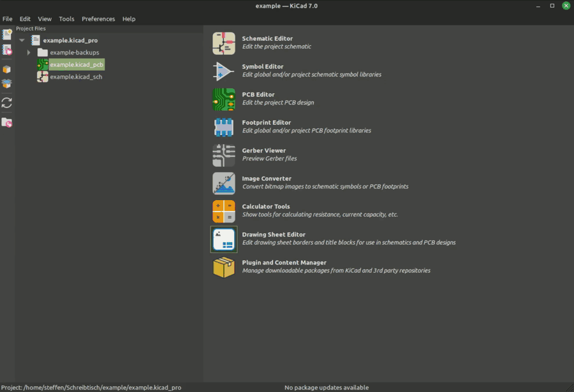The height and width of the screenshot is (392, 574).
Task: Launch the Calculator Tools icon
Action: [224, 211]
